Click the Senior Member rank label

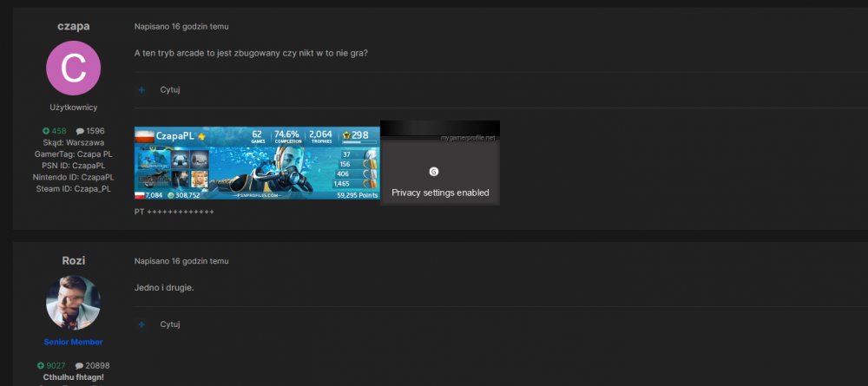pos(73,342)
